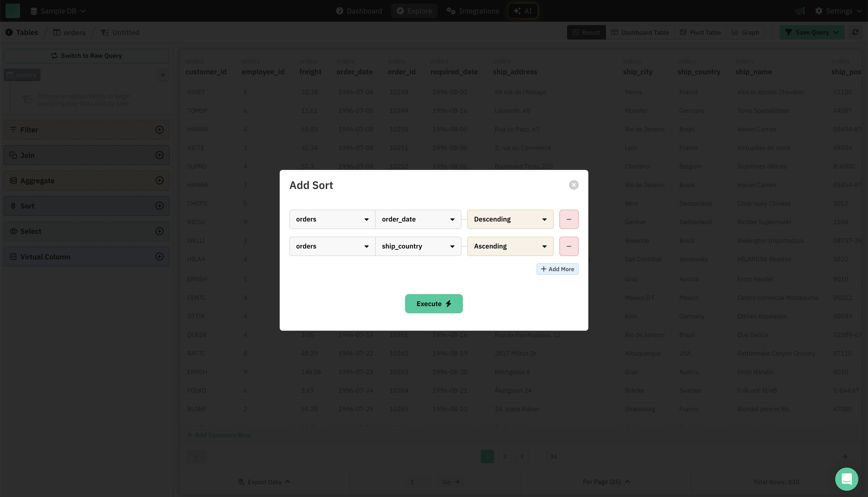868x497 pixels.
Task: Open the Settings menu
Action: tap(838, 11)
